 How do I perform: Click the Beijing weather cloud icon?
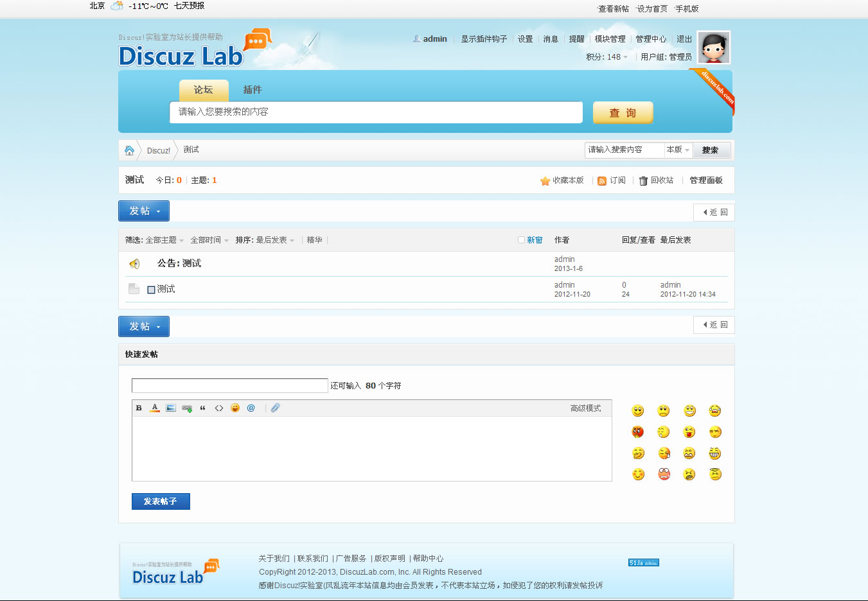pos(117,6)
